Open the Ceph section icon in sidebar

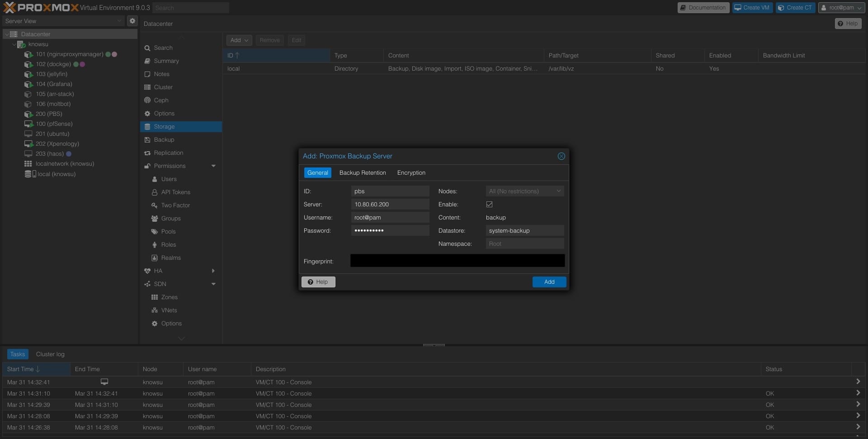tap(147, 100)
